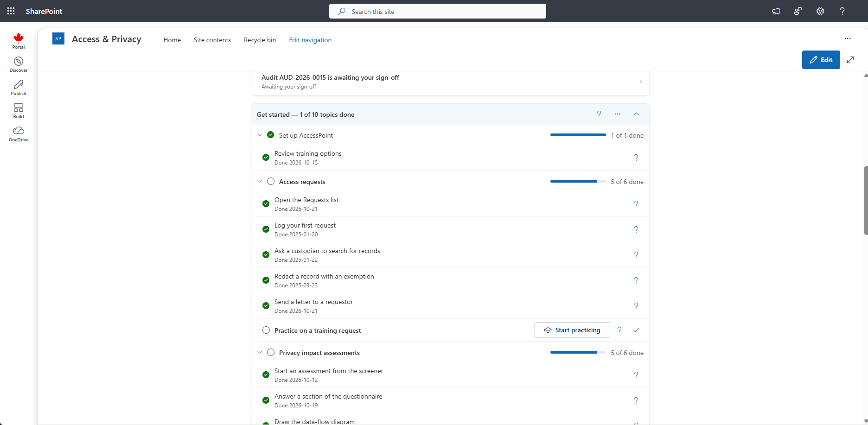Open Publish in the left rail

[19, 88]
